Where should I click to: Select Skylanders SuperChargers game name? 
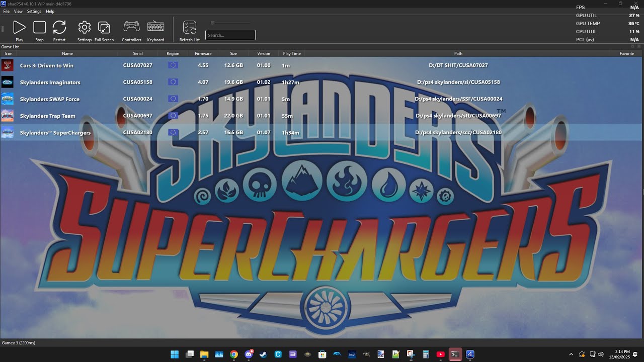click(x=55, y=133)
